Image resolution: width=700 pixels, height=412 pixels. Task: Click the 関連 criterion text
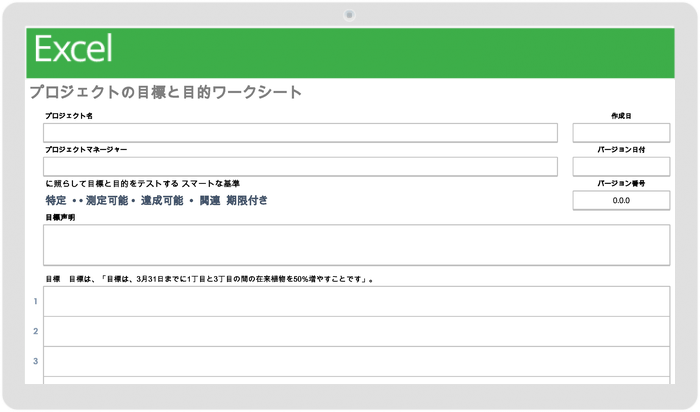(x=210, y=200)
